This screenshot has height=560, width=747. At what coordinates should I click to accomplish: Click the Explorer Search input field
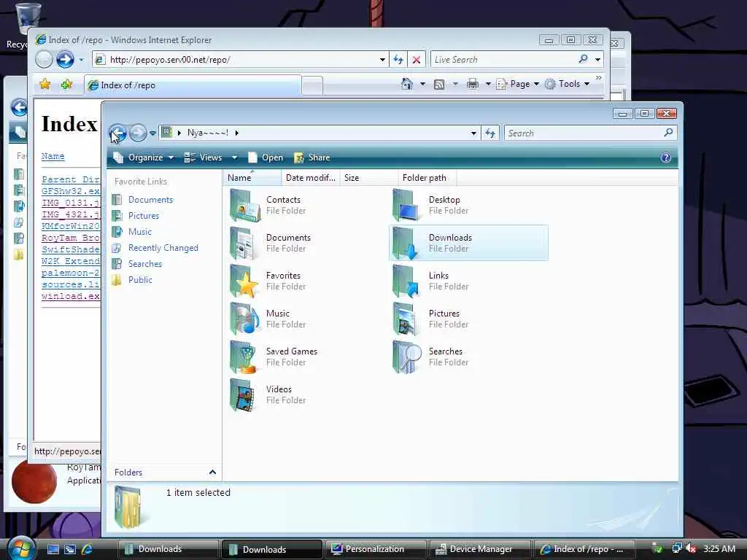[x=583, y=133]
